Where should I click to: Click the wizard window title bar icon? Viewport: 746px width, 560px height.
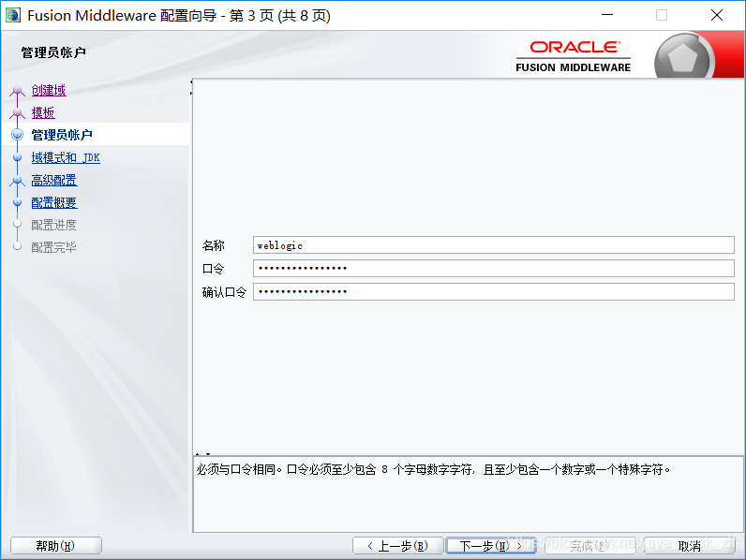(13, 15)
